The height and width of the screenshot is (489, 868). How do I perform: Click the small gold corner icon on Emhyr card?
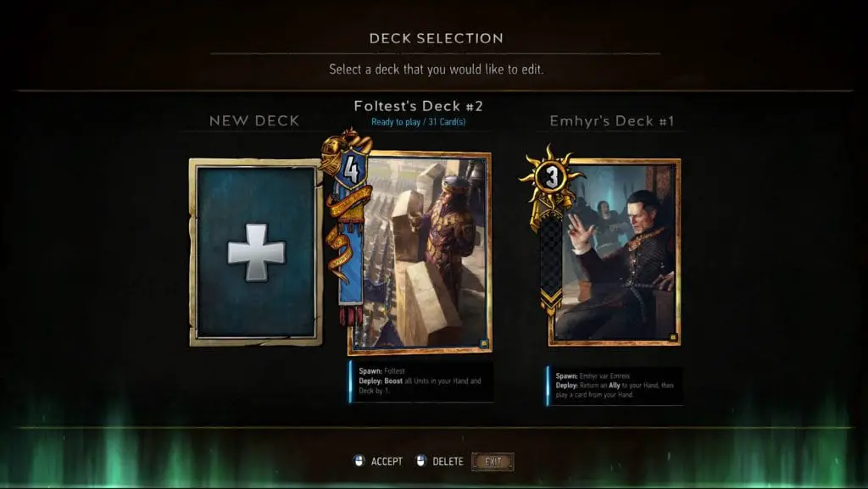tap(673, 337)
